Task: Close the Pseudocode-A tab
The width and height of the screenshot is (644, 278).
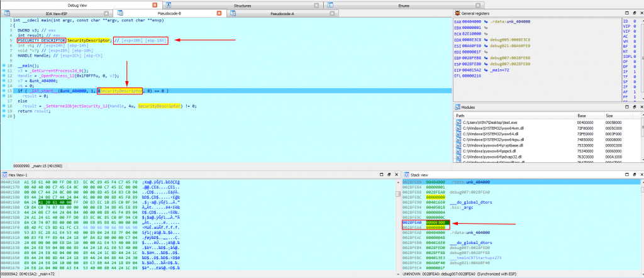Action: point(333,14)
